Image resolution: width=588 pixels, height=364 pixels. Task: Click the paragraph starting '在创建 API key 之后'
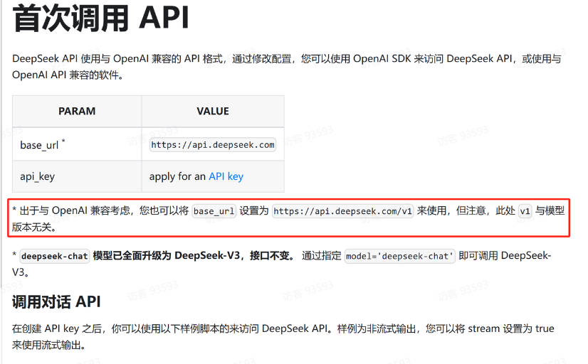click(283, 337)
